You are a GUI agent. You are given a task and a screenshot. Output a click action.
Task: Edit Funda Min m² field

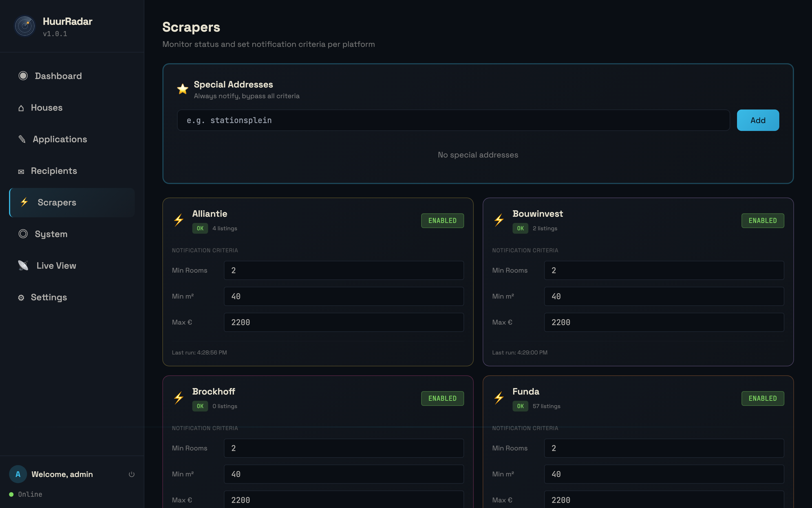point(664,474)
